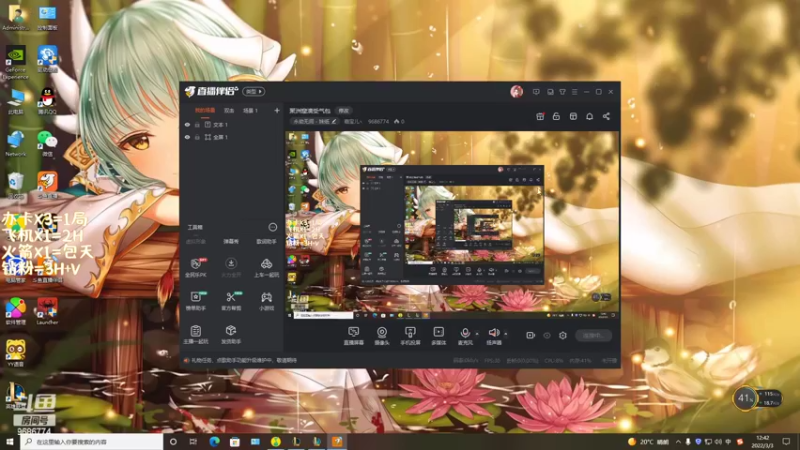The width and height of the screenshot is (800, 450).
Task: Mute the 麦克风 microphone
Action: [465, 336]
